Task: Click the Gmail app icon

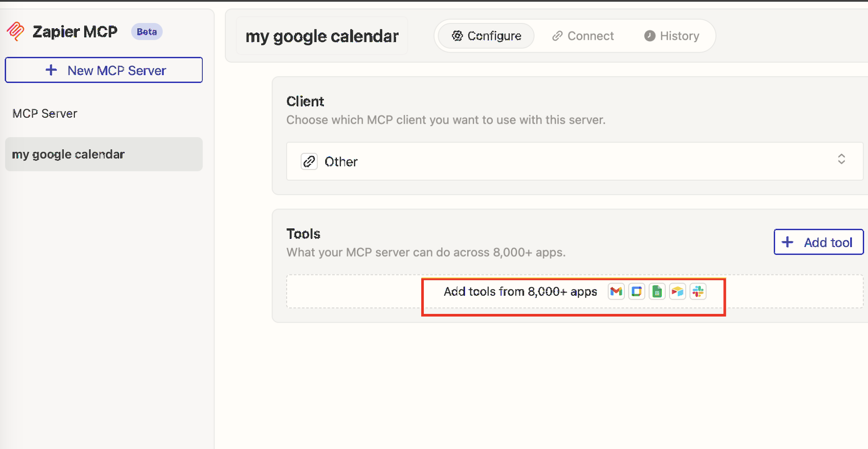Action: coord(616,292)
